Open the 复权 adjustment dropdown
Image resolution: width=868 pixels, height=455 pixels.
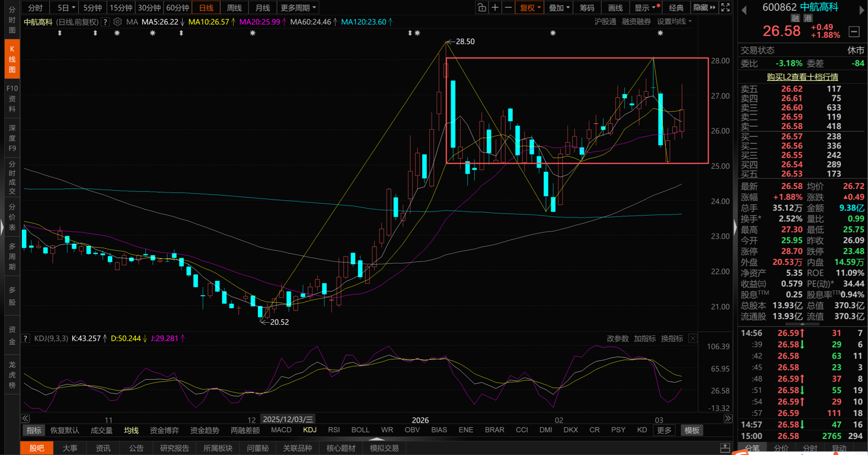(x=530, y=8)
